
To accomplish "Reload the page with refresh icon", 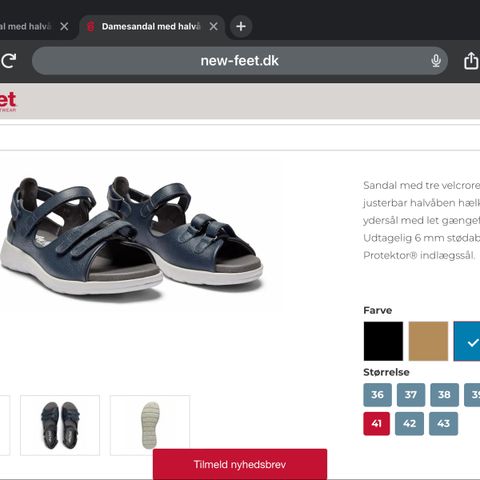I will click(x=8, y=61).
